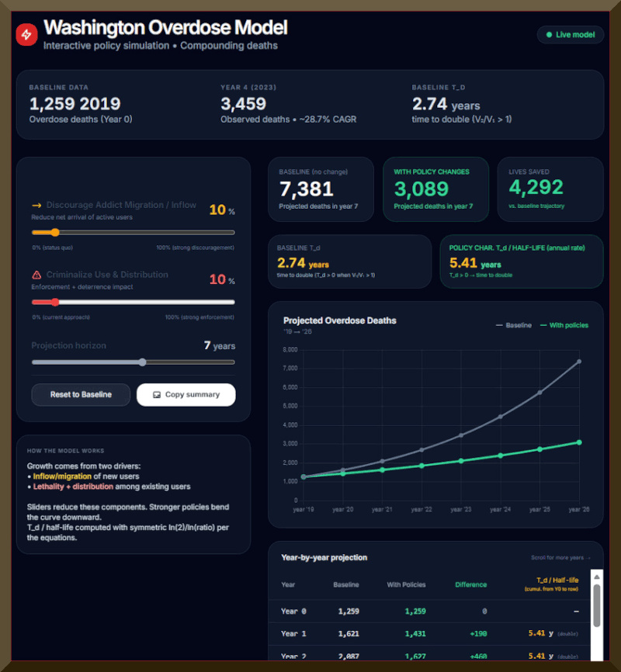Adjust the Projection horizon slider handle
621x672 pixels.
point(142,362)
